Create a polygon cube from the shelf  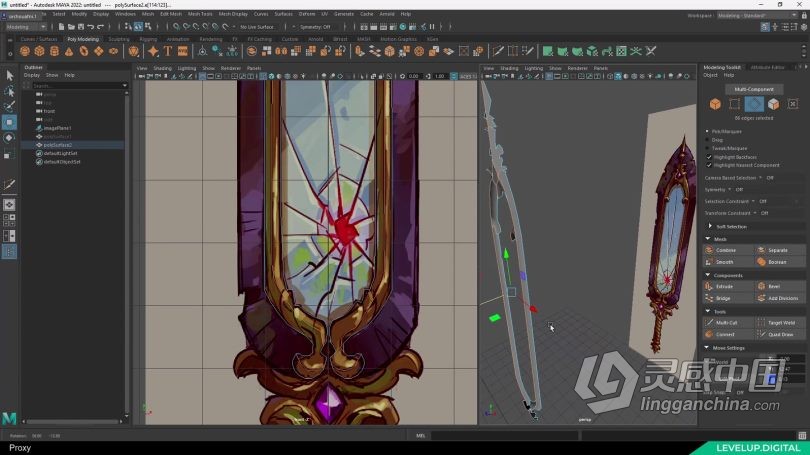39,51
